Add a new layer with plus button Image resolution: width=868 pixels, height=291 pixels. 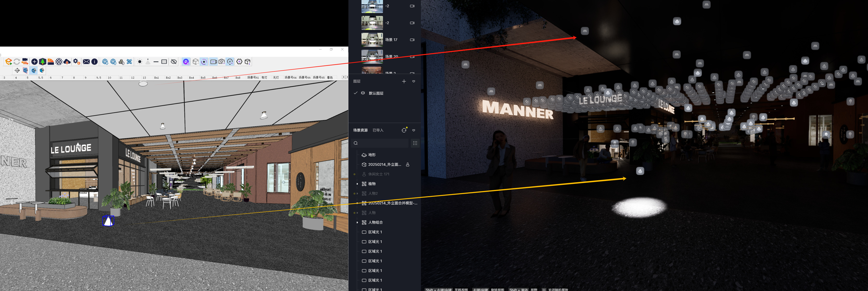tap(404, 81)
